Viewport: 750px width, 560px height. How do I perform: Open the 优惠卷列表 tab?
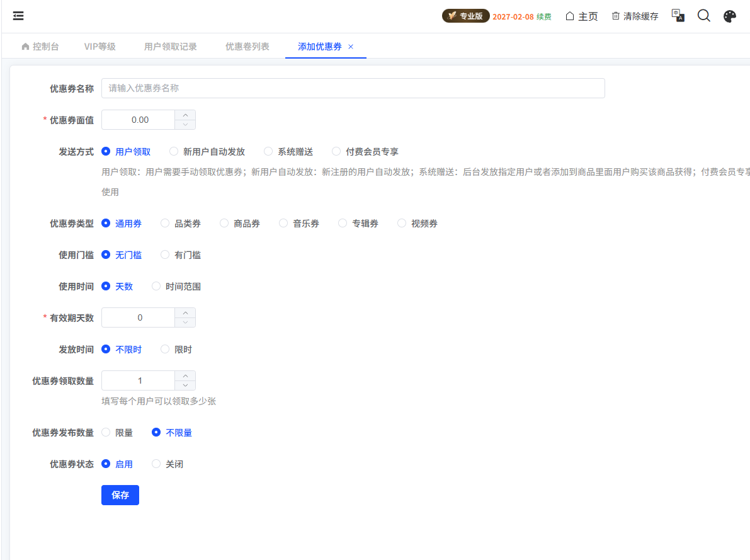(x=247, y=46)
